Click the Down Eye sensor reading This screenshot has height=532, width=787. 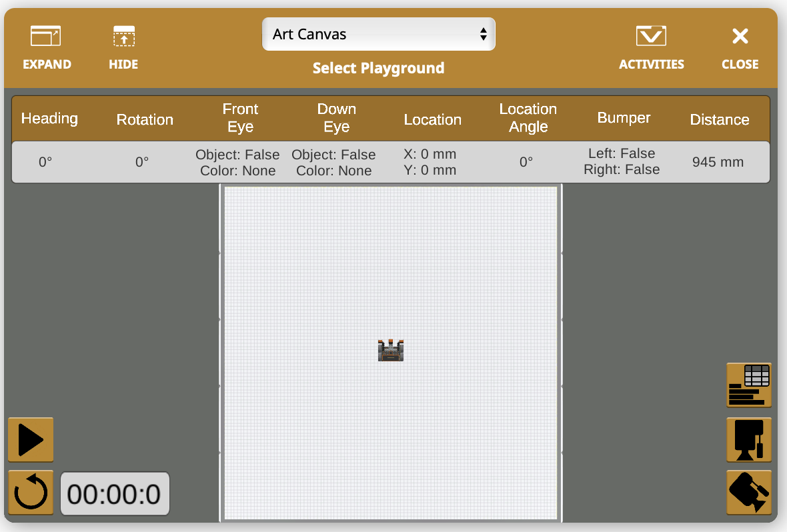(333, 161)
